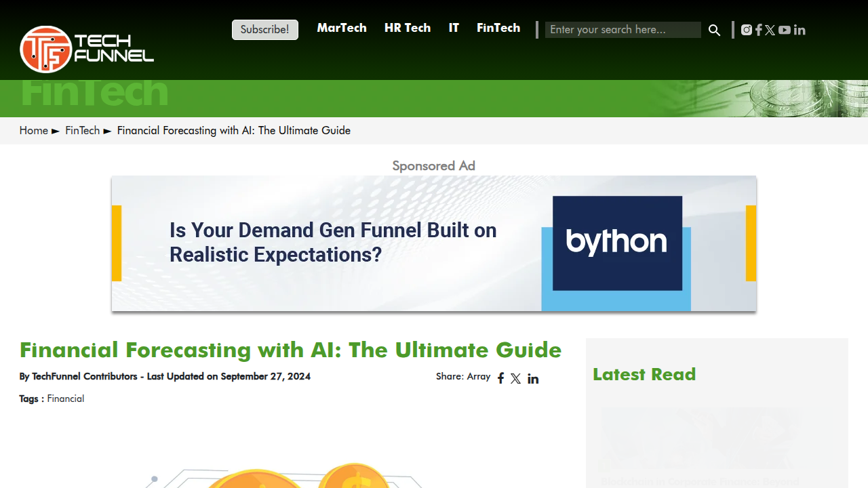868x488 pixels.
Task: Click the Latest Read heading
Action: [644, 374]
